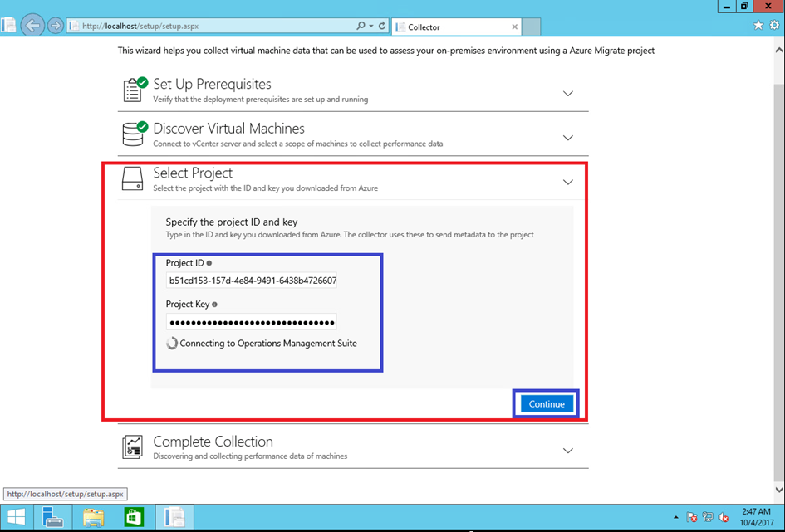Screen dimensions: 785x532
Task: Open File Explorer from the taskbar
Action: coord(93,516)
